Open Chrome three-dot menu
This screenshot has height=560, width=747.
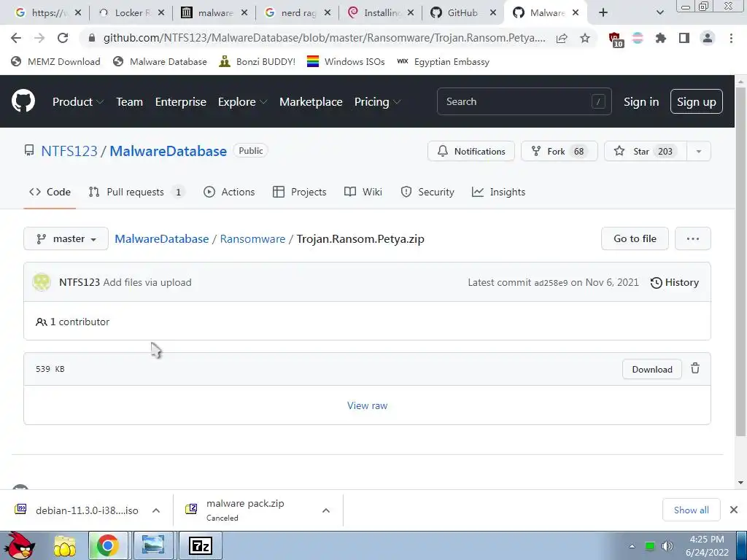pos(731,38)
